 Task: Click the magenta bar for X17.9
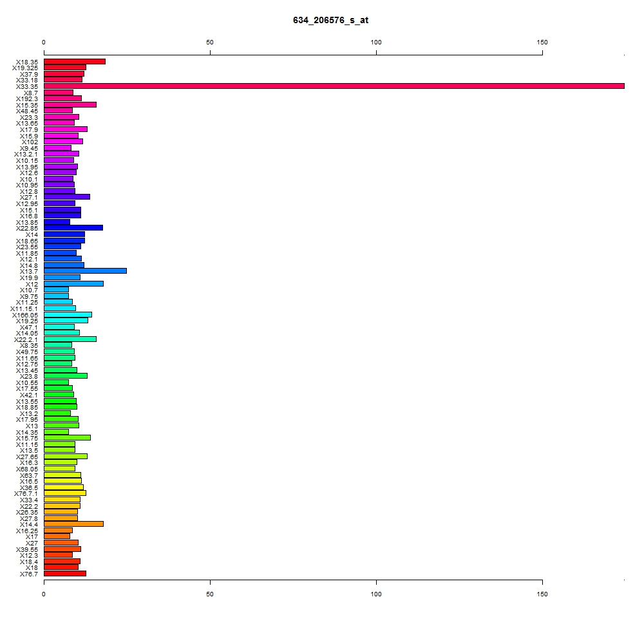(x=66, y=129)
